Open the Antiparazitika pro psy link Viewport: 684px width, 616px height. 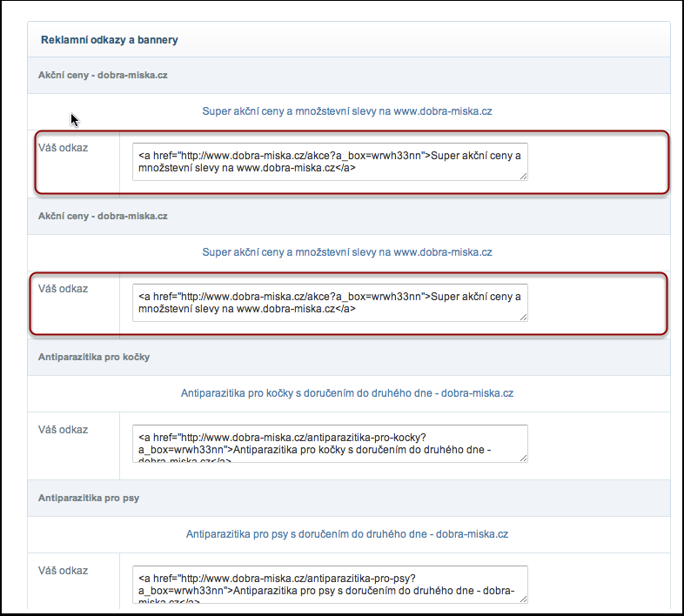(x=347, y=534)
